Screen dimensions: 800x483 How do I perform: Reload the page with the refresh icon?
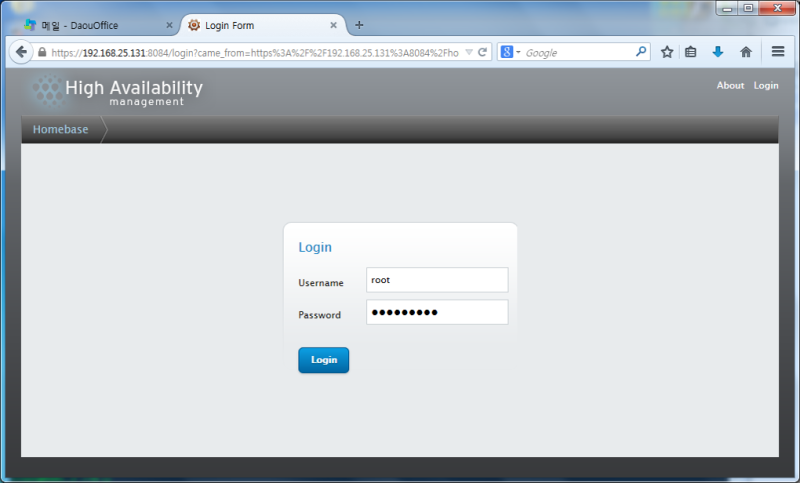click(x=482, y=52)
